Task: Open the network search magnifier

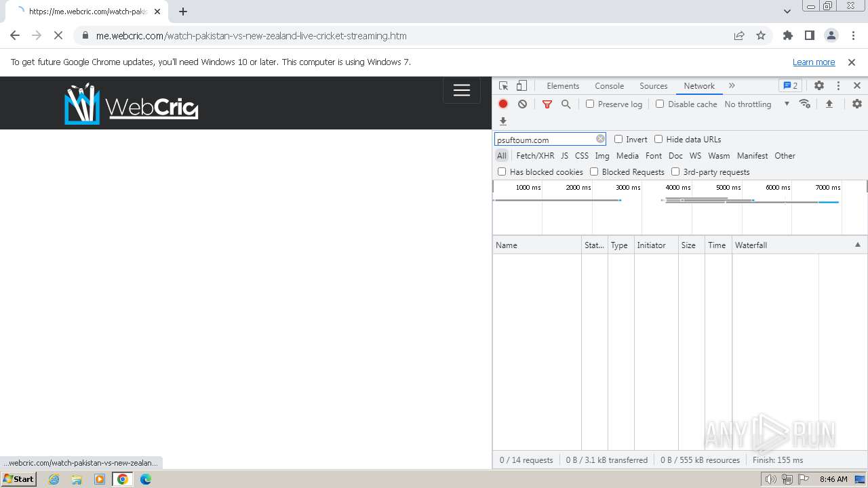Action: 566,104
